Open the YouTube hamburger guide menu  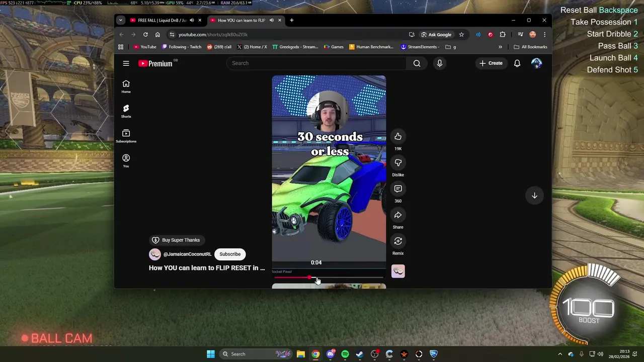[x=126, y=63]
